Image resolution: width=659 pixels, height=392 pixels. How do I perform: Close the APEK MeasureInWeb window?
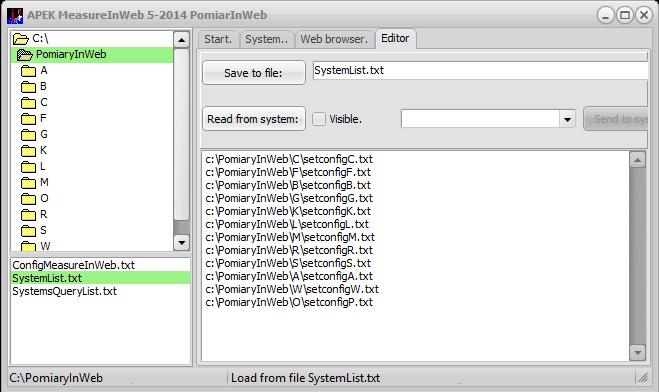(644, 16)
